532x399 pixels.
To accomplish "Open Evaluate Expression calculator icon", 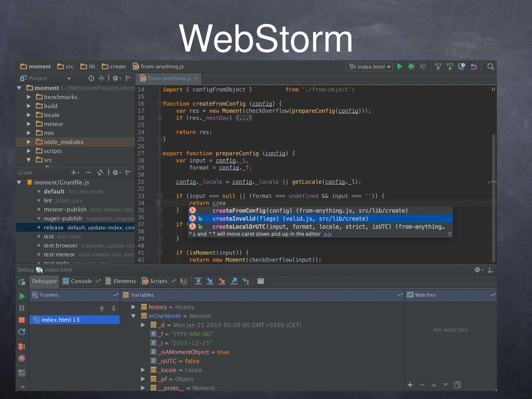I will pyautogui.click(x=261, y=281).
